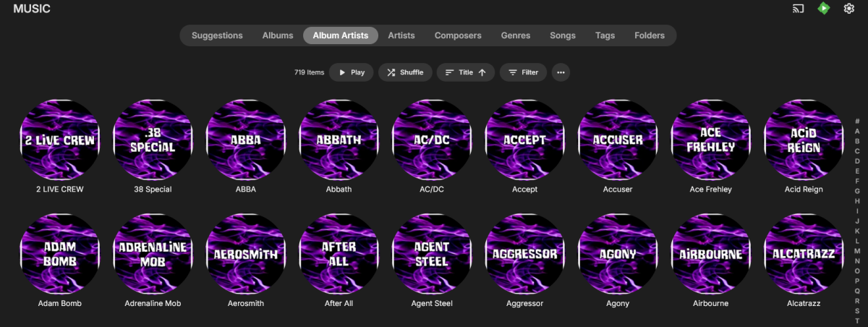Select the Album Artists tab
868x327 pixels.
click(x=341, y=35)
